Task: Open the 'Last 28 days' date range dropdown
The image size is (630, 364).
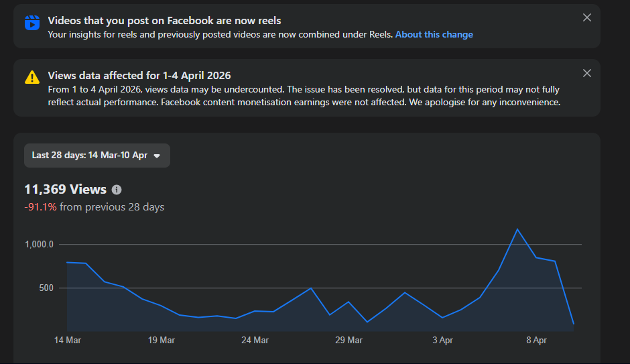Action: pyautogui.click(x=97, y=156)
